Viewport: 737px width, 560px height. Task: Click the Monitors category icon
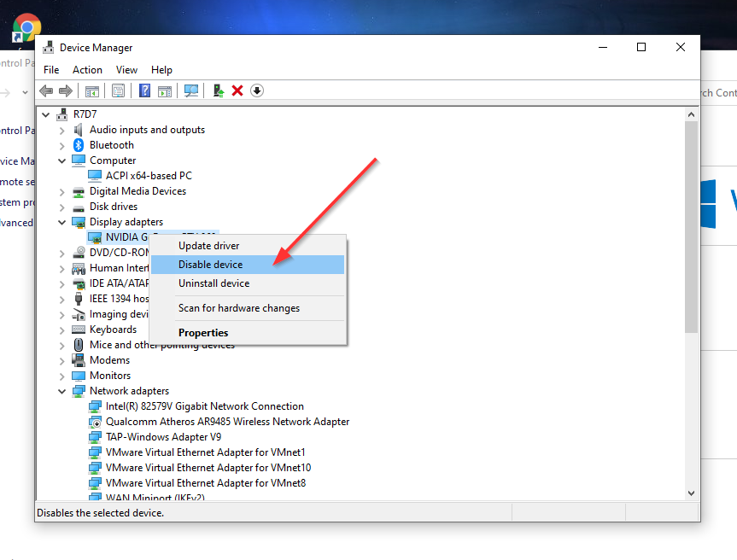79,376
